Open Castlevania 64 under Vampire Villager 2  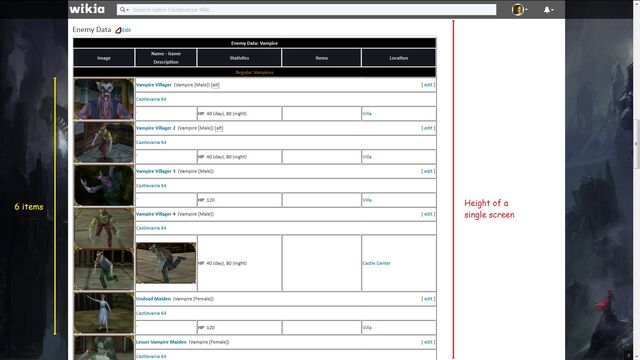pyautogui.click(x=151, y=142)
